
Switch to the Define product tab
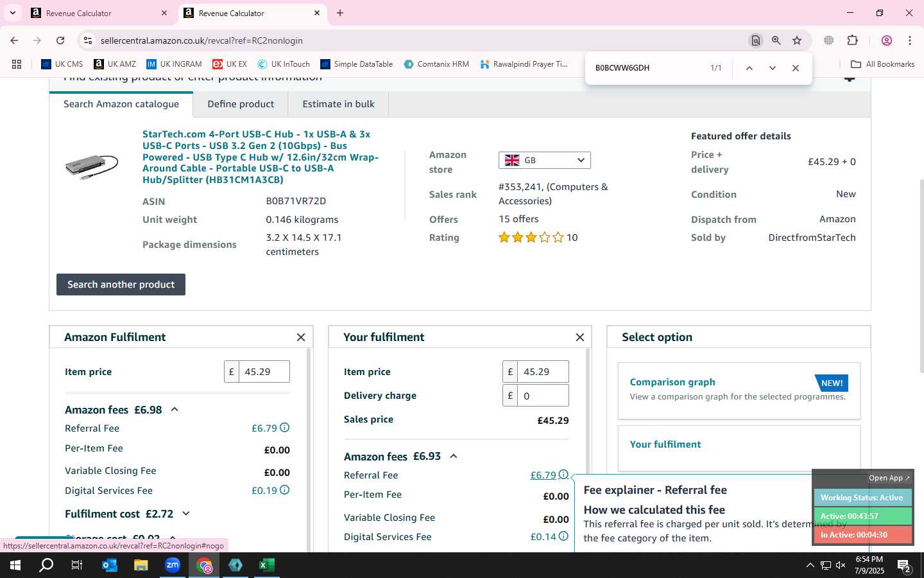pos(241,104)
